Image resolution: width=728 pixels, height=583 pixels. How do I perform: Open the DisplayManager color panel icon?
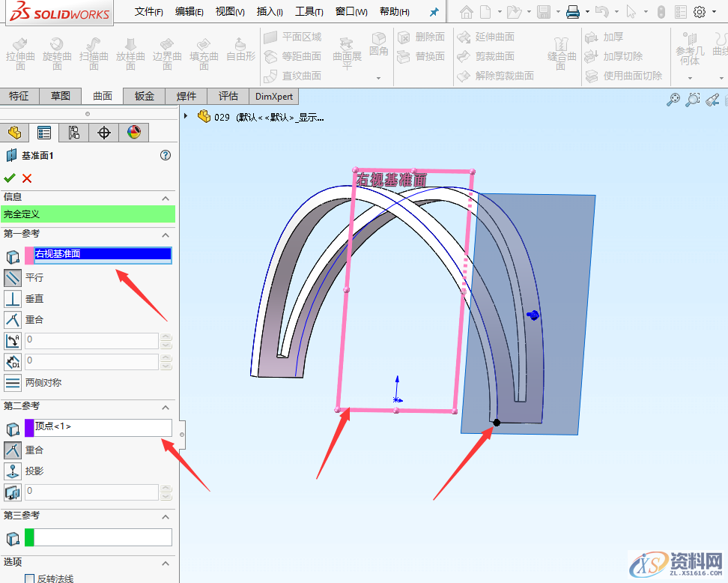point(134,133)
